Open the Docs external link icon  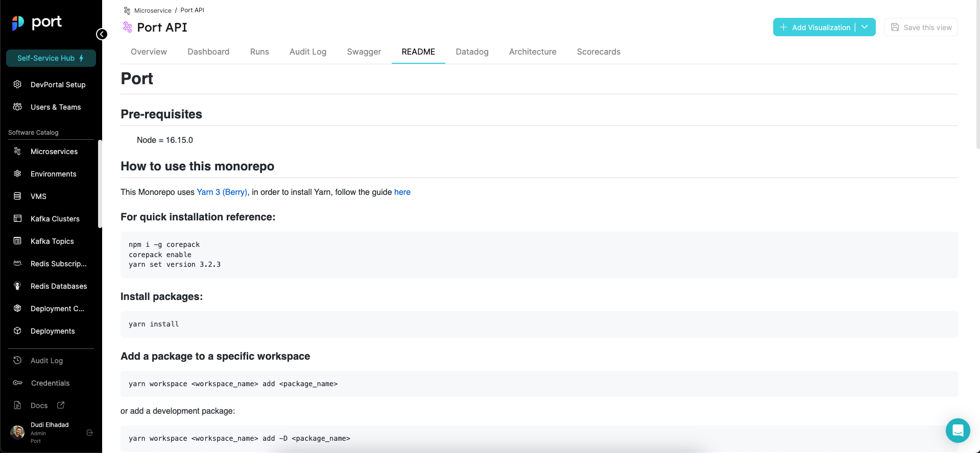click(x=61, y=405)
